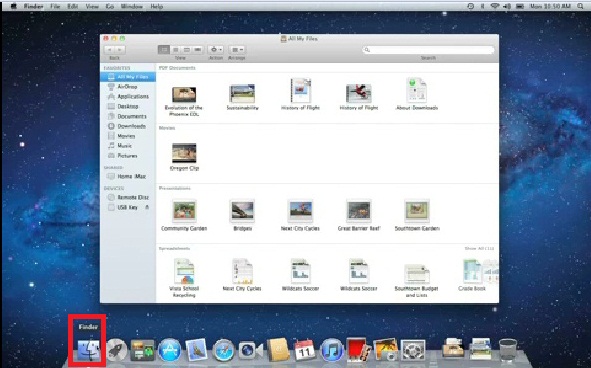Open Time Machine menu bar icon

coord(470,6)
